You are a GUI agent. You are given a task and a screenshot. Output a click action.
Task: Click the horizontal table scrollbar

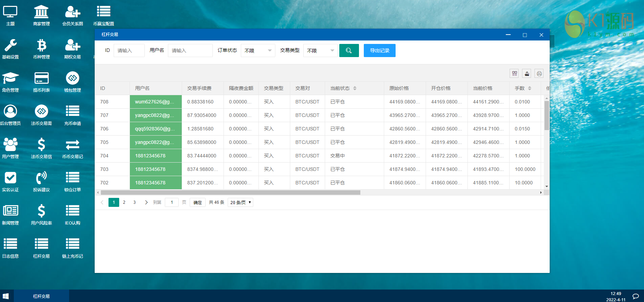pyautogui.click(x=230, y=192)
